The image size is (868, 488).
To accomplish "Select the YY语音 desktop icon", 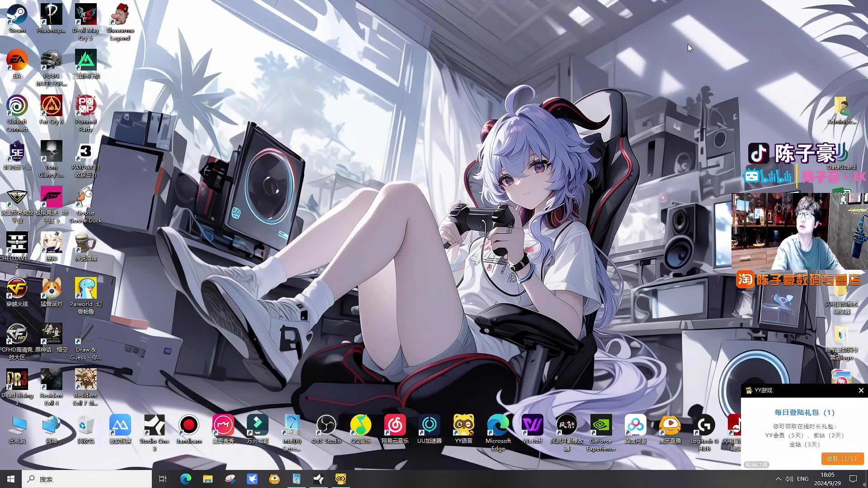I will [x=463, y=429].
